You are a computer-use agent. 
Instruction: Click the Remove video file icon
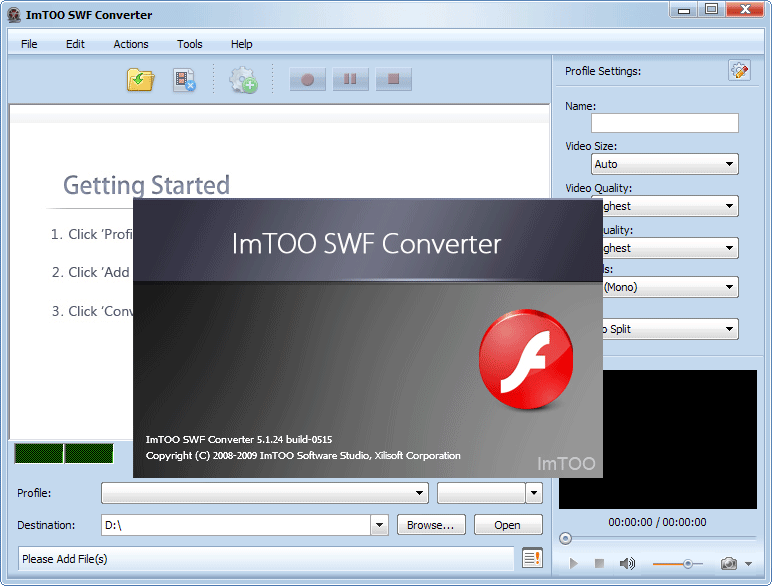tap(185, 80)
